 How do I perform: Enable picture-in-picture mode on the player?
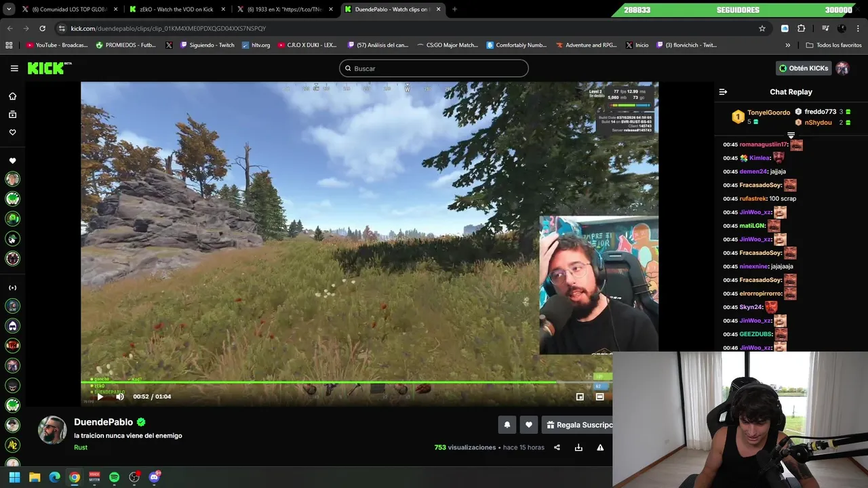tap(580, 397)
